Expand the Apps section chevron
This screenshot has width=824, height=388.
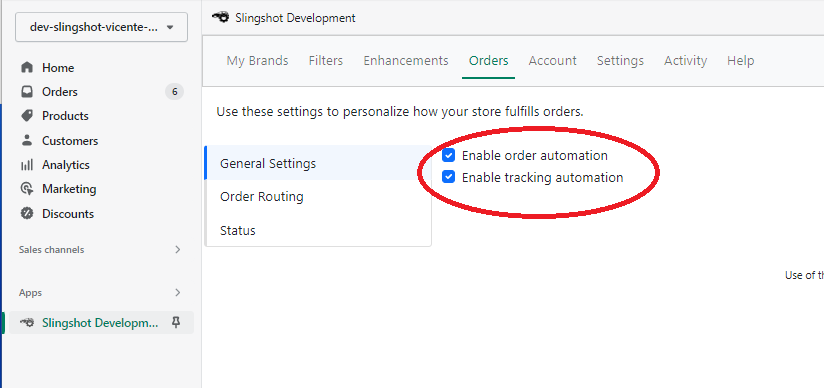click(x=178, y=292)
